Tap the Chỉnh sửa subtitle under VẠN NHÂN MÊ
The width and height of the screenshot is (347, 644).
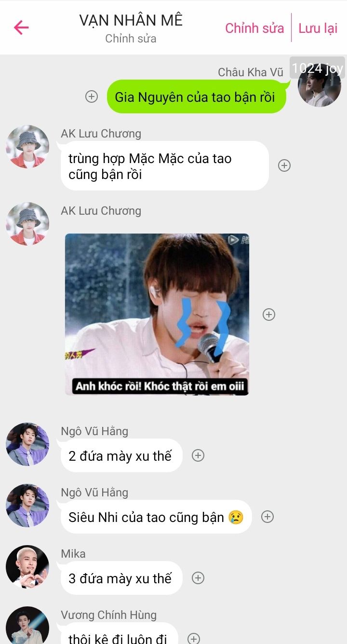coord(131,39)
